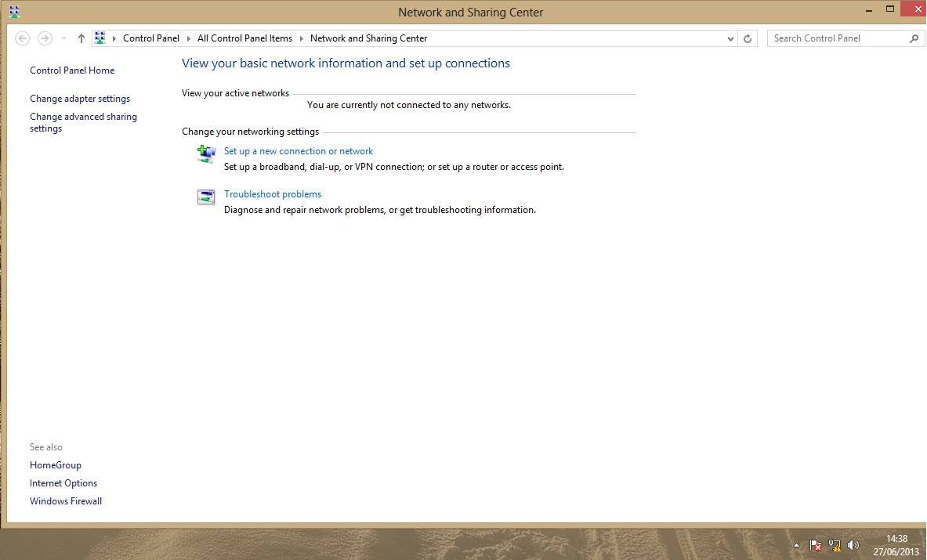Go up one level with the up arrow
Screen dimensions: 927x560
(x=81, y=38)
